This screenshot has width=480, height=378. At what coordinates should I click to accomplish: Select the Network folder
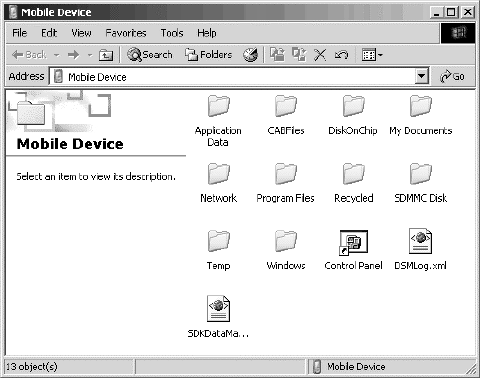(218, 183)
